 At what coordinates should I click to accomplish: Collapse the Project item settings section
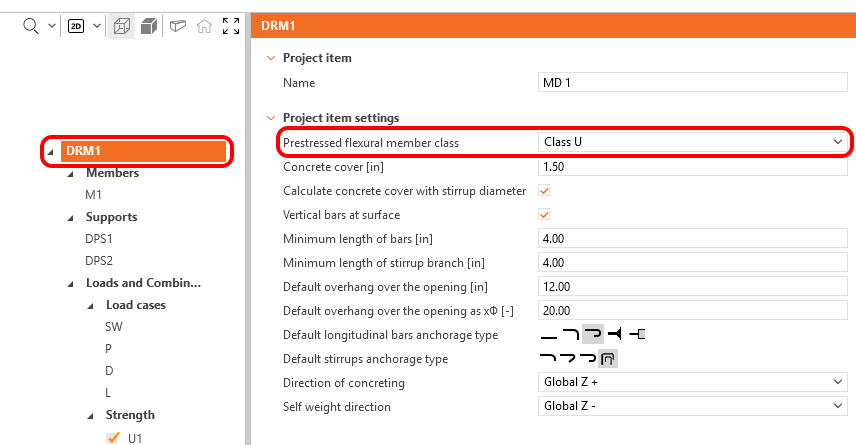[270, 118]
